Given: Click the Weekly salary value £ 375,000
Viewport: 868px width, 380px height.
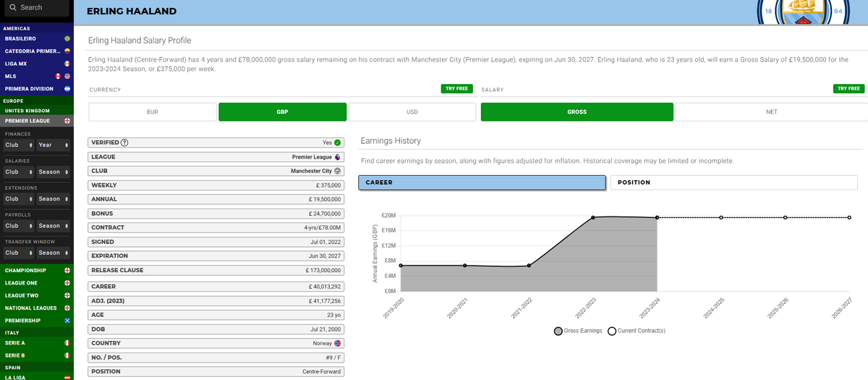Looking at the screenshot, I should [x=329, y=185].
